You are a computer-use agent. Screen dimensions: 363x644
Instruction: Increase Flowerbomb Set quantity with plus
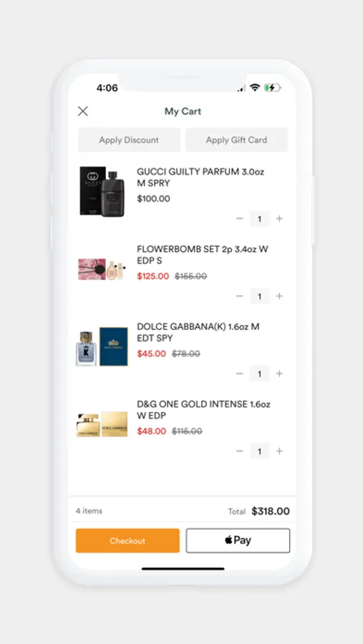279,296
